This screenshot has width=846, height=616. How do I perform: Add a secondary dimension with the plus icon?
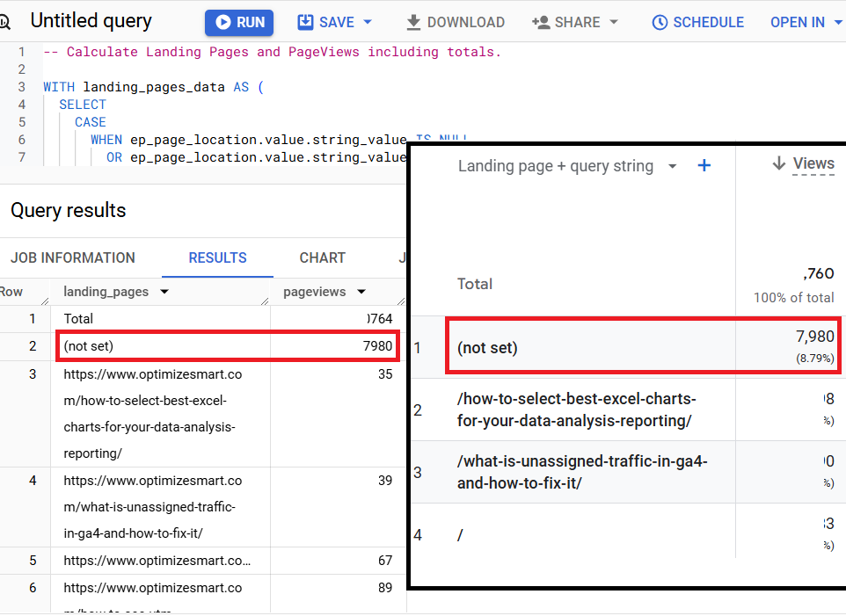pyautogui.click(x=704, y=165)
